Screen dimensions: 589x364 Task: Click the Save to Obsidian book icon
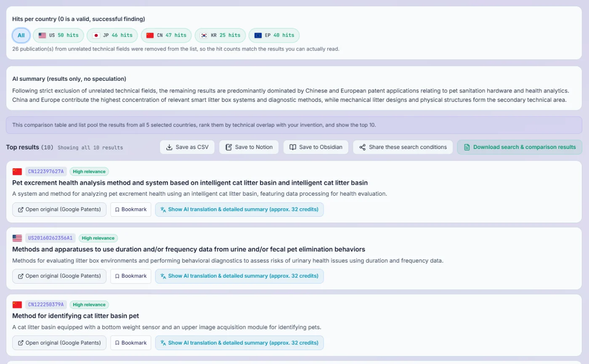[x=293, y=147]
